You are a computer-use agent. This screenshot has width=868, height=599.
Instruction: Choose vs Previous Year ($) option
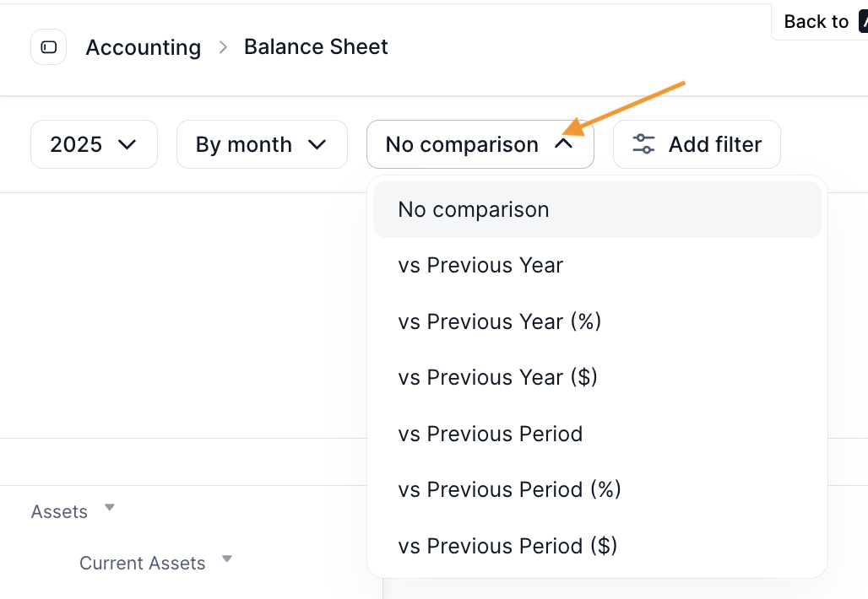coord(497,377)
